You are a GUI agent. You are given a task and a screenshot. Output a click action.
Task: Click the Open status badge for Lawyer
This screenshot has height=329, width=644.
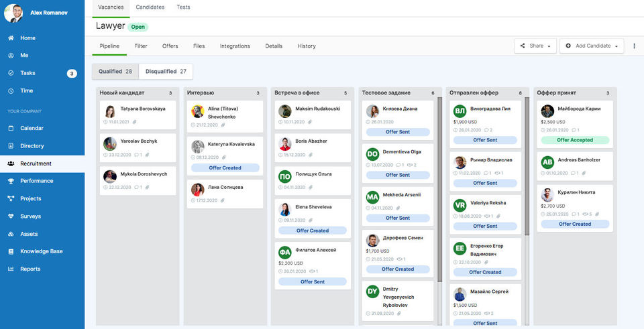(138, 27)
